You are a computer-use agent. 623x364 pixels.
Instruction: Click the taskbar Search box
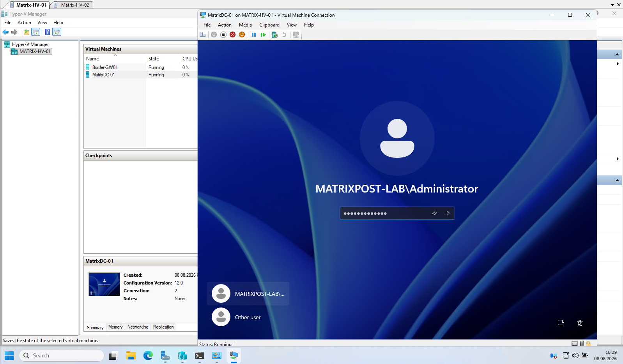[62, 355]
